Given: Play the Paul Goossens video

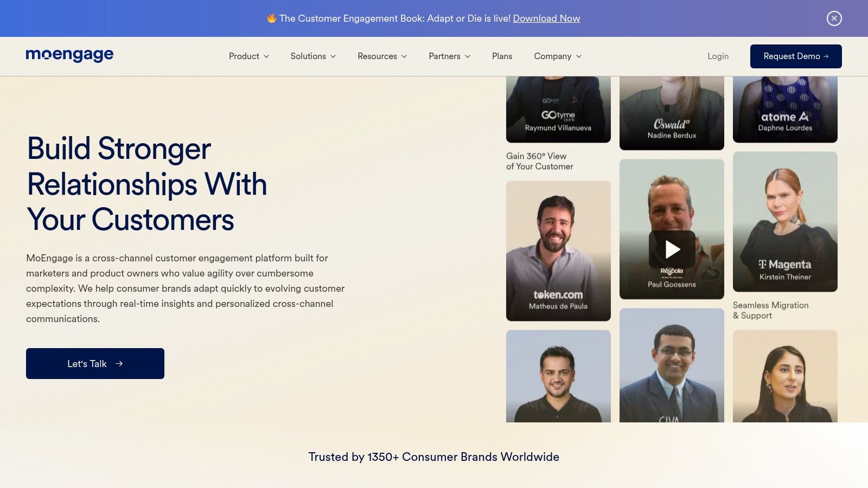Looking at the screenshot, I should (x=672, y=249).
